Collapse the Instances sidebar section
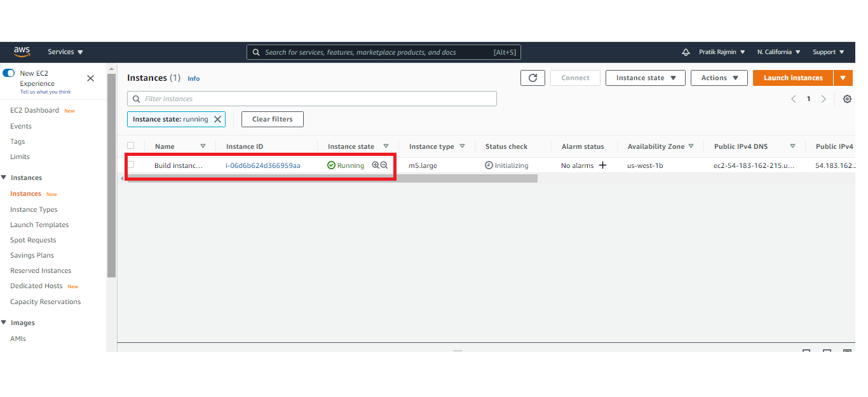868x397 pixels. (x=4, y=178)
